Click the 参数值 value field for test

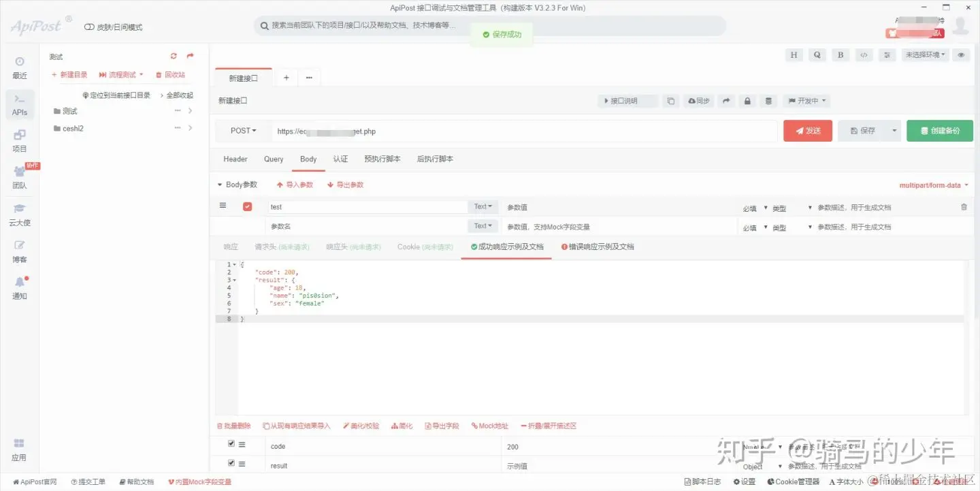619,207
